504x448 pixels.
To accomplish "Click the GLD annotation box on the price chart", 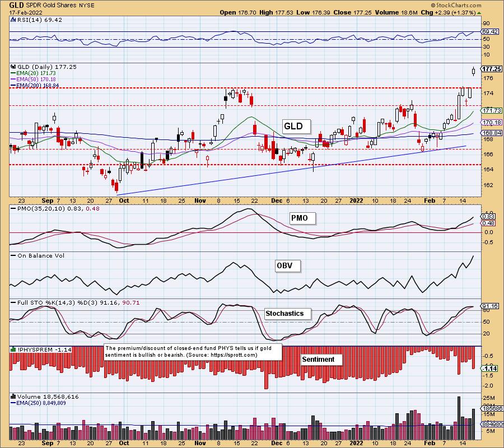I will click(296, 126).
